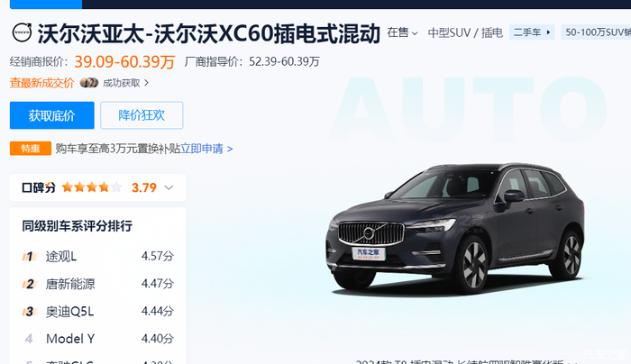Expand the 在售 status dropdown
Viewport: 631px width, 364px height.
[x=402, y=32]
